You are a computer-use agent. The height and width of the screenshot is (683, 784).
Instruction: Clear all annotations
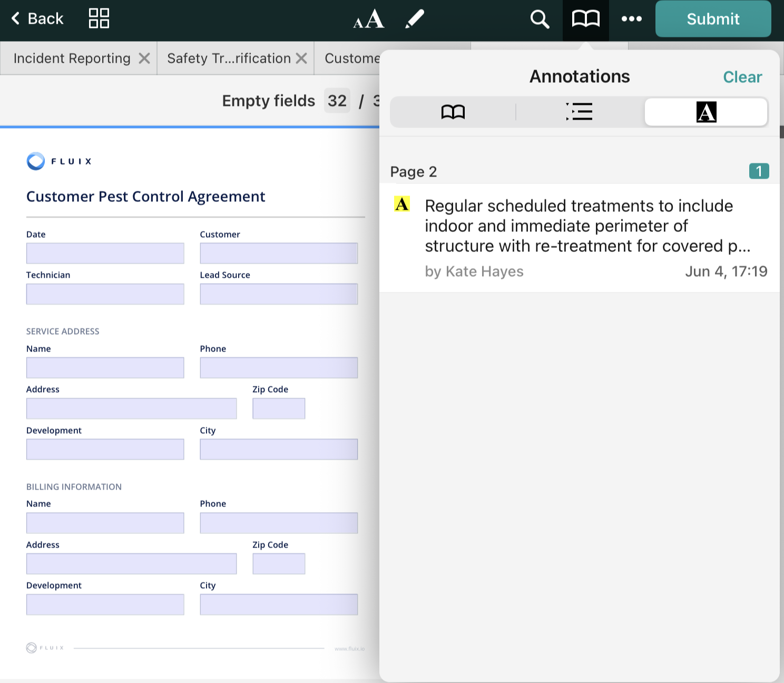coord(742,77)
